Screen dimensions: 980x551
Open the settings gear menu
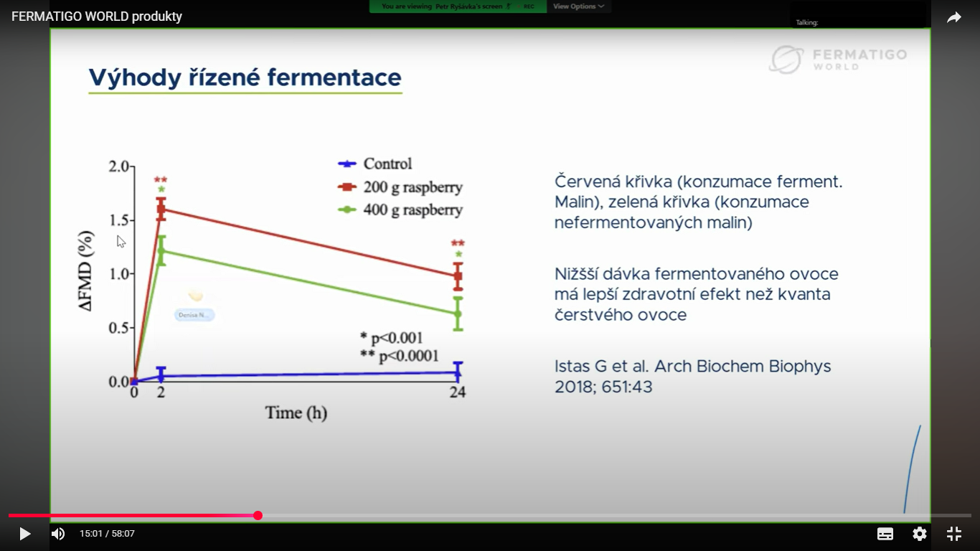tap(920, 534)
